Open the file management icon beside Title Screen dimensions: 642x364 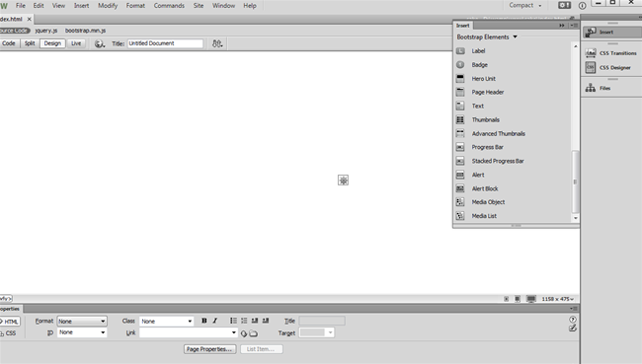click(217, 43)
